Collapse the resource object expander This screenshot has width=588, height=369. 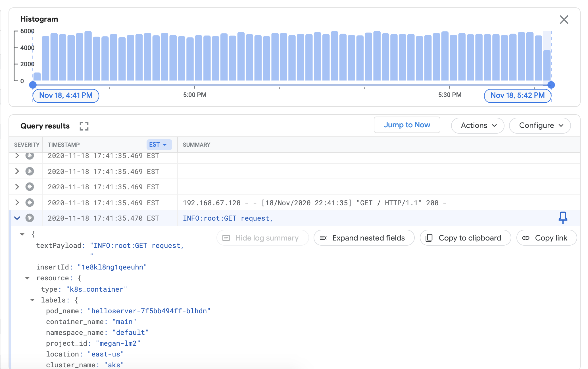[27, 278]
